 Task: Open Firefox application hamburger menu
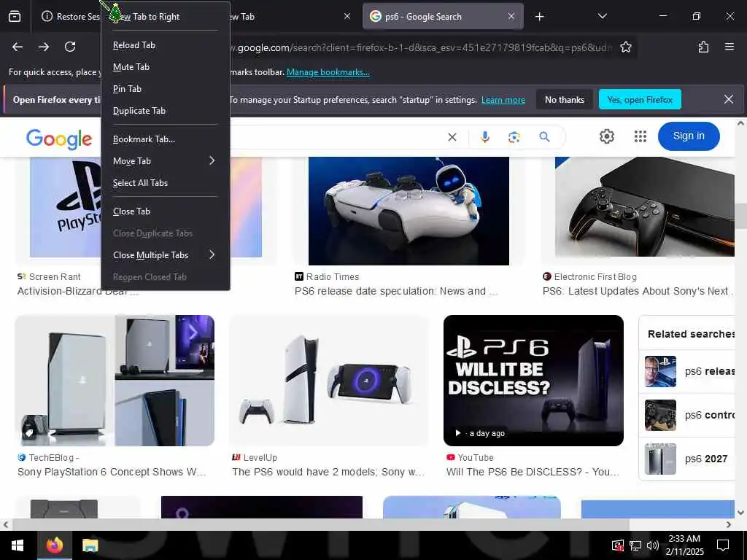729,47
